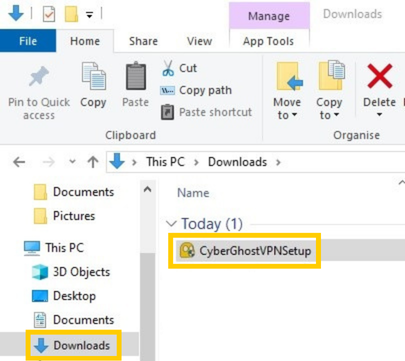Click the Cut scissors icon
This screenshot has height=361, width=405.
(168, 68)
